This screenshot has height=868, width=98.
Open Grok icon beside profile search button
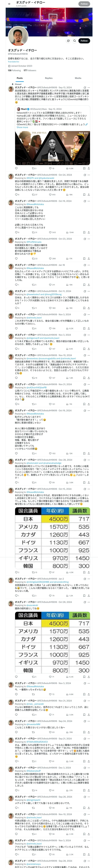pyautogui.click(x=68, y=41)
